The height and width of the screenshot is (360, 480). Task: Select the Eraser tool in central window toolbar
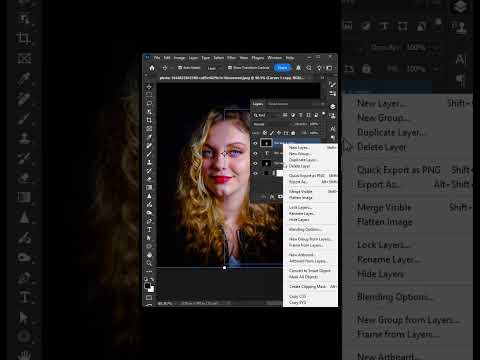pos(149,179)
